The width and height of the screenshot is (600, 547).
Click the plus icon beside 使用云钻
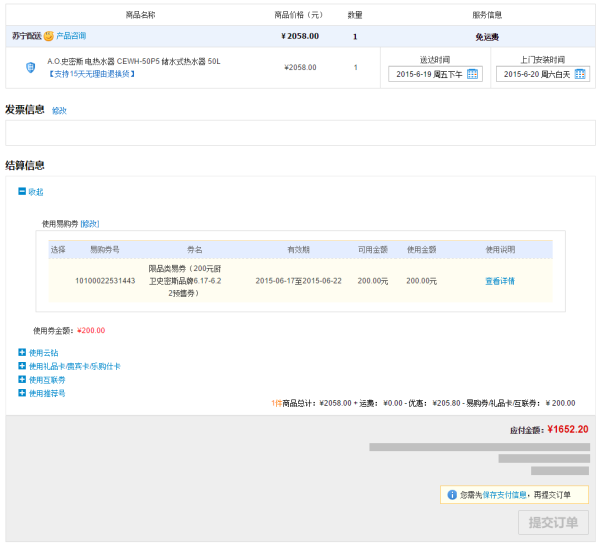(22, 352)
